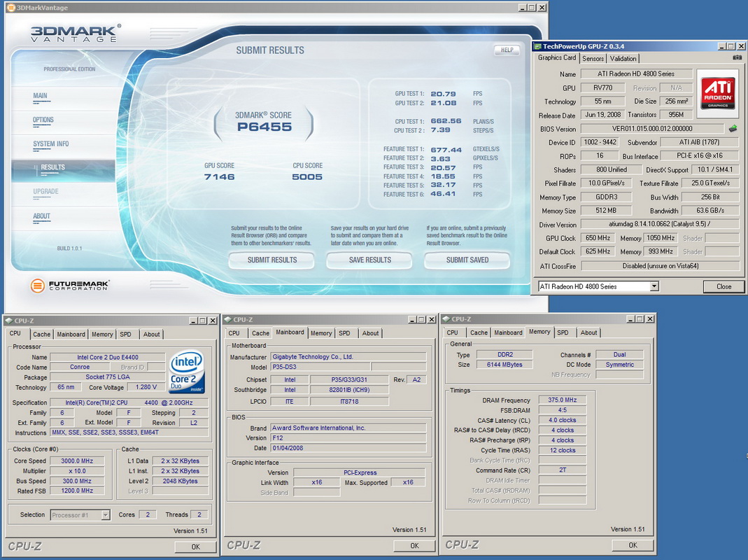Open the SPD tab in the Mainboard CPU-Z window
The image size is (748, 560).
344,333
